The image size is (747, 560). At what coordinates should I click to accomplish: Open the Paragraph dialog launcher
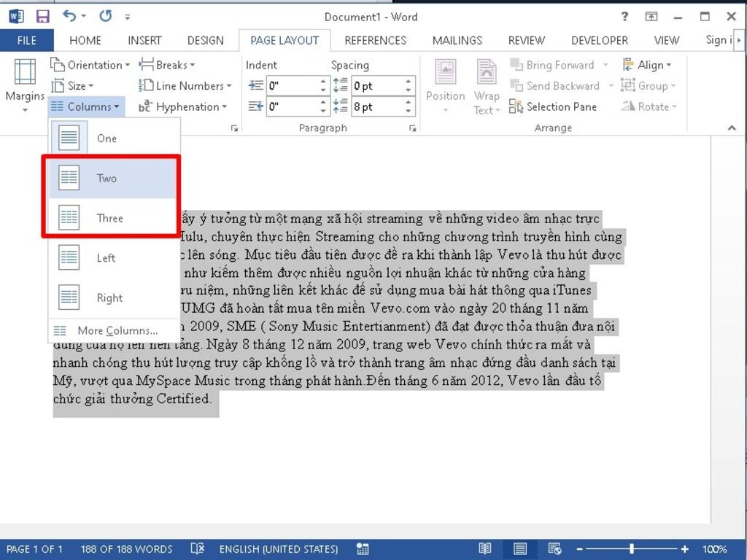coord(412,127)
